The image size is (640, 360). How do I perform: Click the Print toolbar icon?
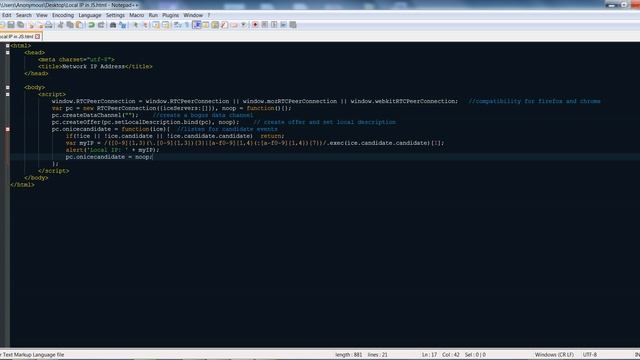coord(49,25)
